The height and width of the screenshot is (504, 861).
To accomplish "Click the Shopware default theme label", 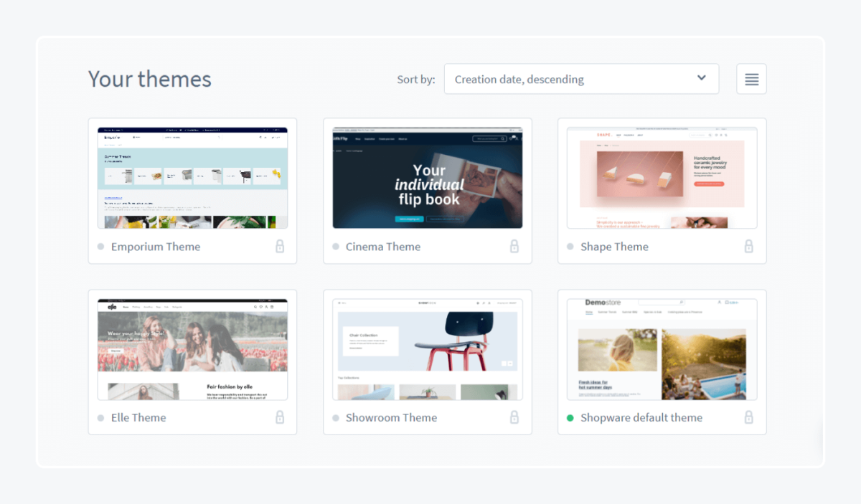I will tap(639, 417).
